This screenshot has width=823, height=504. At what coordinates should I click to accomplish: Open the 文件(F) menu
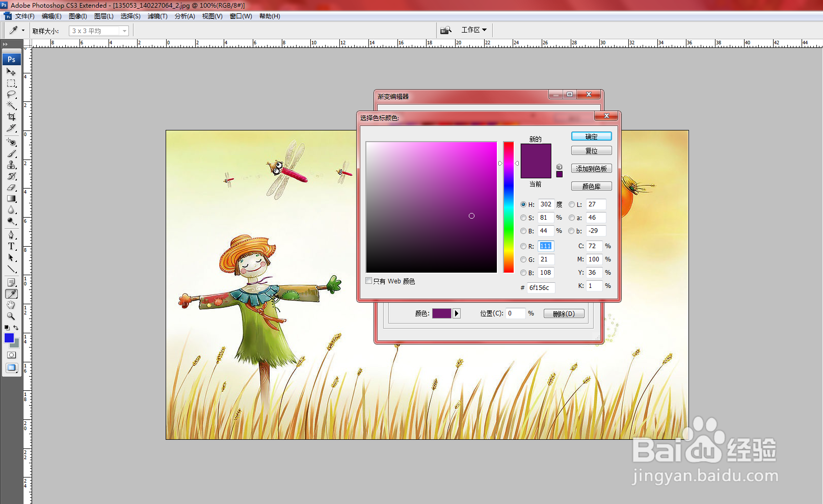pyautogui.click(x=25, y=16)
